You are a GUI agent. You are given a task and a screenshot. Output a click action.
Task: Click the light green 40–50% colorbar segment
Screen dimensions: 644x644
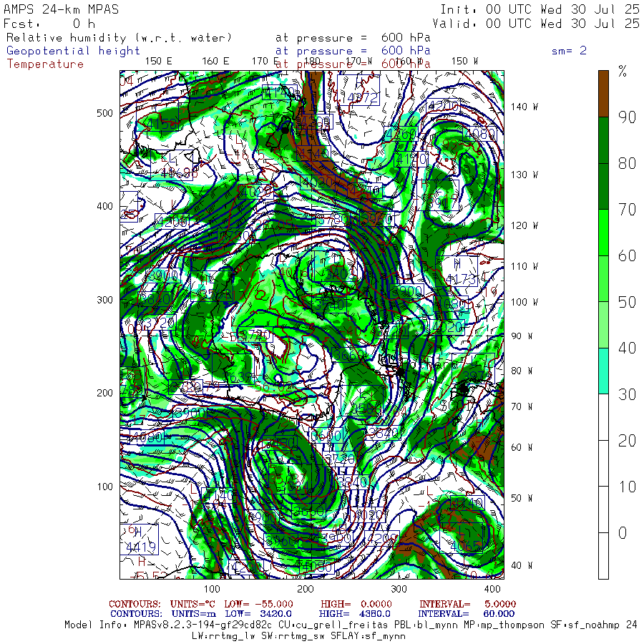(603, 325)
